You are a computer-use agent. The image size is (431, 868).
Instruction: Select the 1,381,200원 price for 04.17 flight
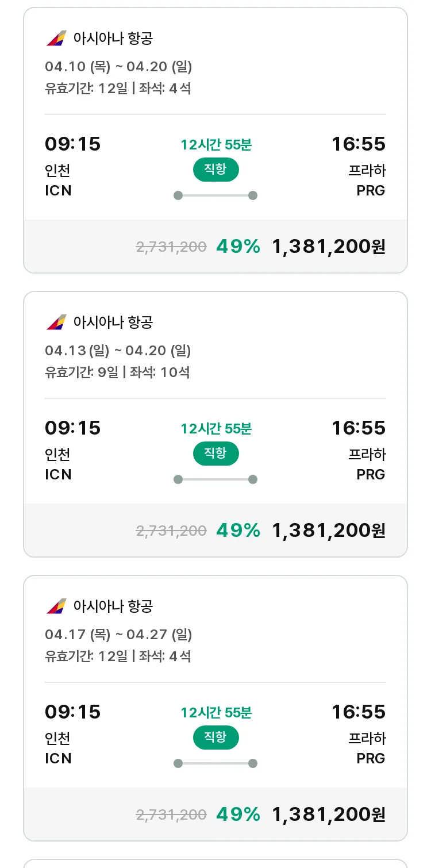(x=328, y=815)
